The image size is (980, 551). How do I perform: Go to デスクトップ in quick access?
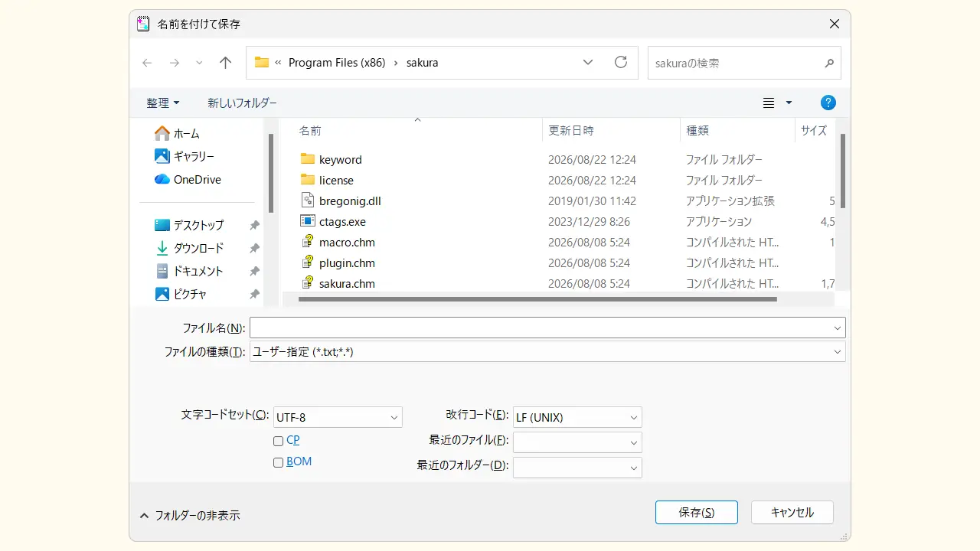(189, 225)
